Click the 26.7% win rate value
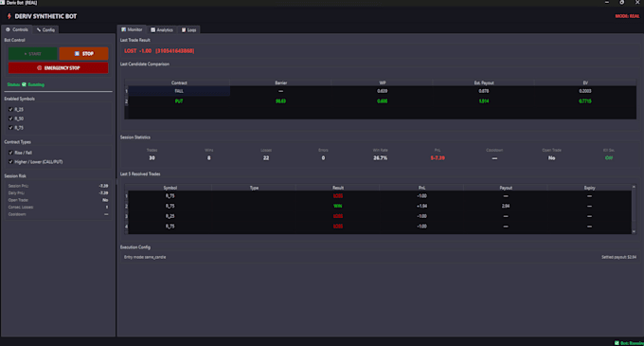The height and width of the screenshot is (346, 644). point(381,157)
